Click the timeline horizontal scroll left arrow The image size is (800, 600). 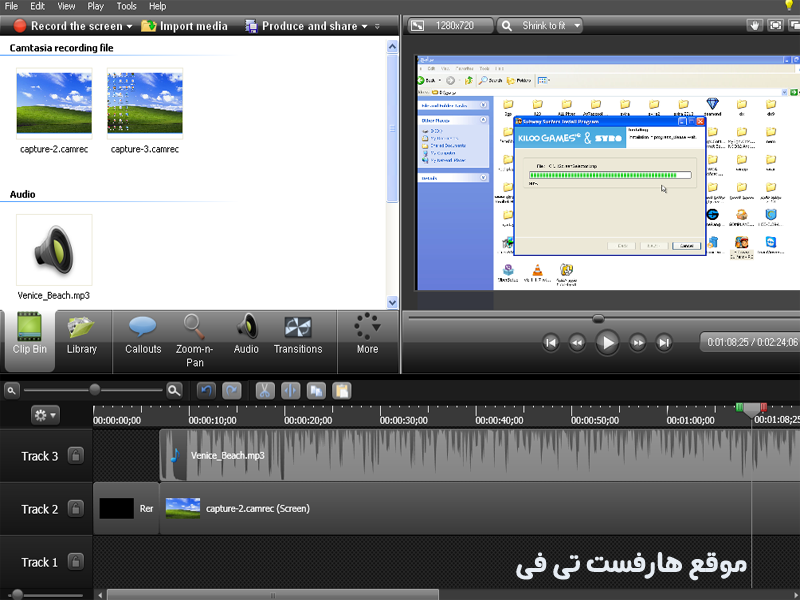point(100,595)
